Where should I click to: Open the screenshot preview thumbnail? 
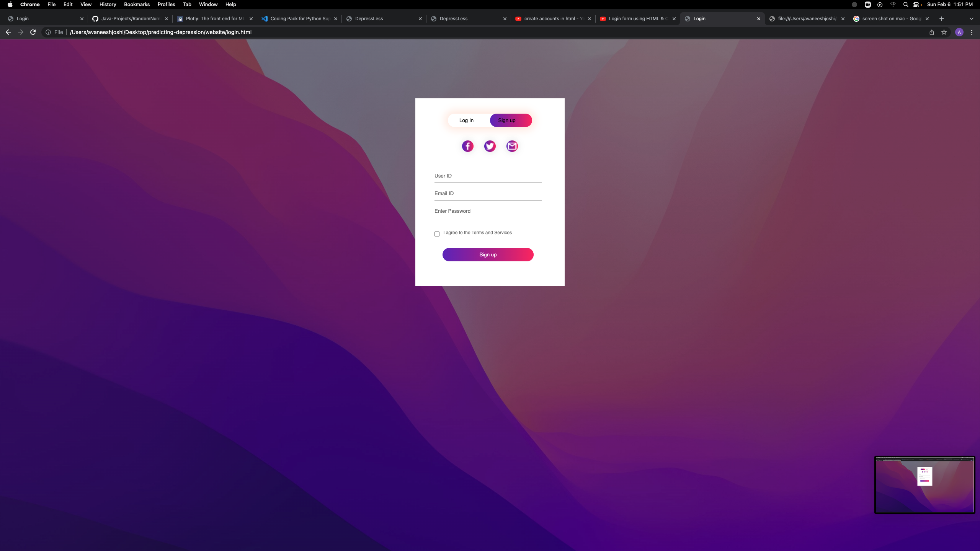pos(924,485)
